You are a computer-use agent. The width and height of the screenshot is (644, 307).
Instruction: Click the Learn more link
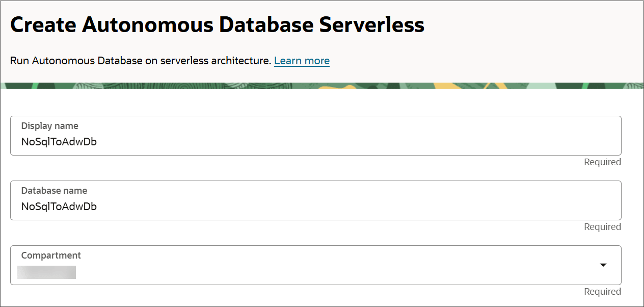pyautogui.click(x=302, y=61)
